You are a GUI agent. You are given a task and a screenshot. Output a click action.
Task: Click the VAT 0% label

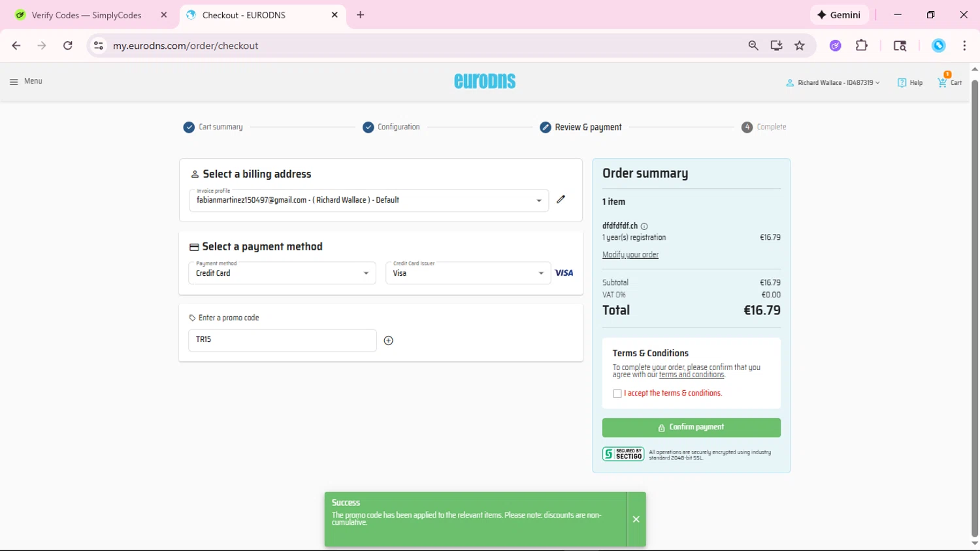(x=614, y=295)
